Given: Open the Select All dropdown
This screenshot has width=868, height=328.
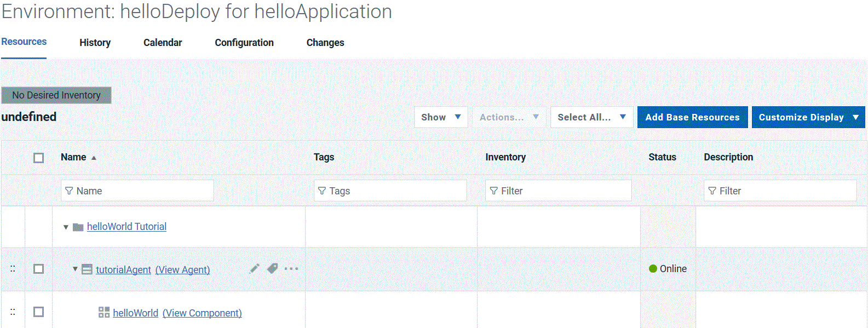Looking at the screenshot, I should coord(591,117).
